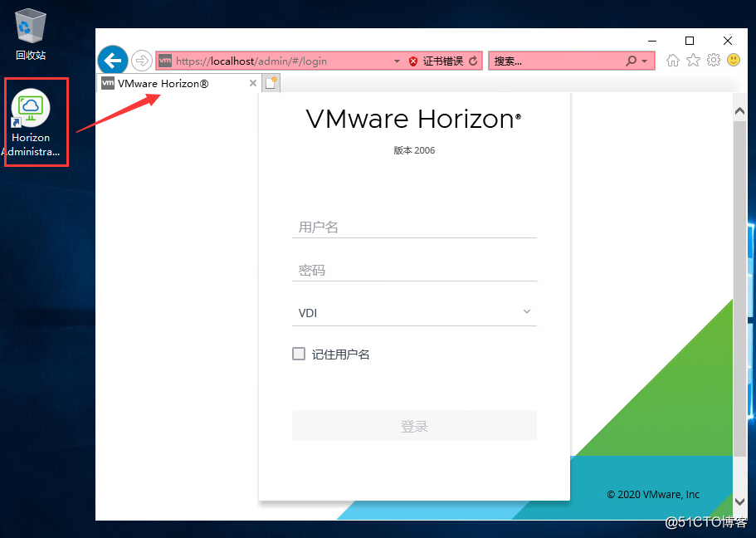The height and width of the screenshot is (538, 756).
Task: Click the certificate error indicator
Action: coord(436,61)
